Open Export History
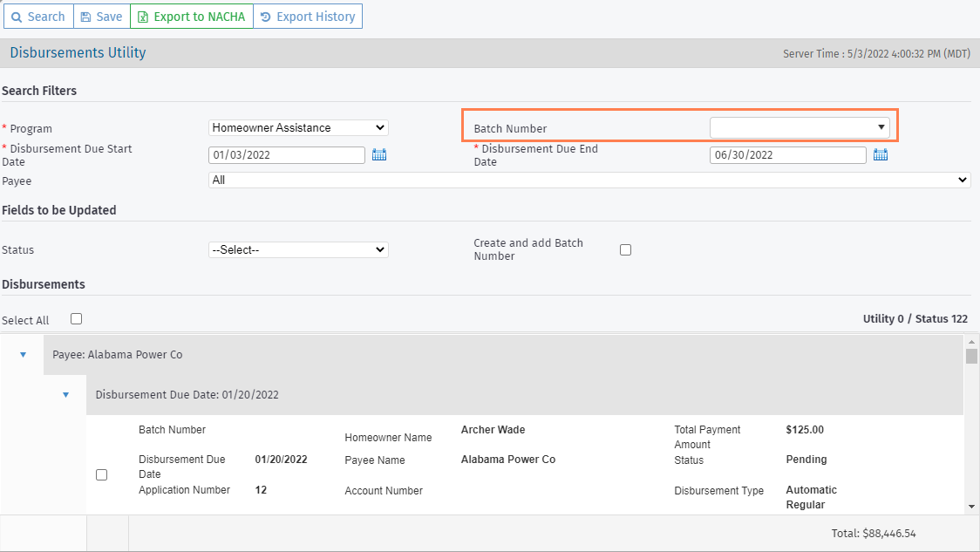The height and width of the screenshot is (552, 980). [308, 17]
